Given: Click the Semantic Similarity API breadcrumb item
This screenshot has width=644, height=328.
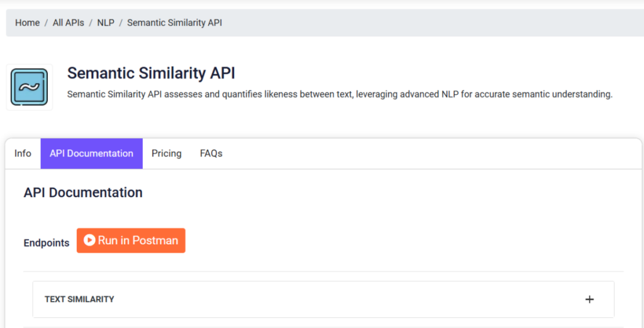Looking at the screenshot, I should click(x=175, y=23).
